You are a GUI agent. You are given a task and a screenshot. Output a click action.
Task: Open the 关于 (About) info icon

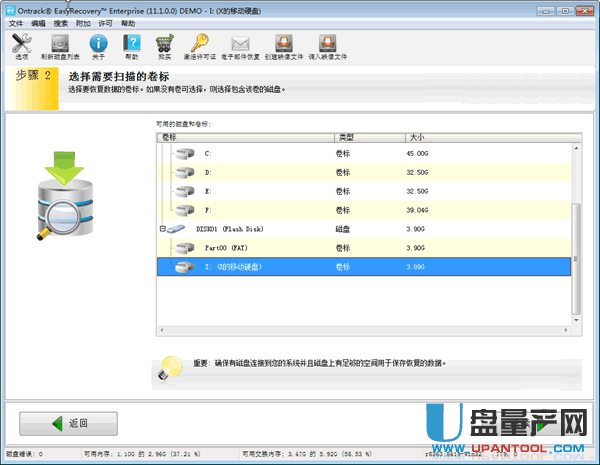coord(97,45)
